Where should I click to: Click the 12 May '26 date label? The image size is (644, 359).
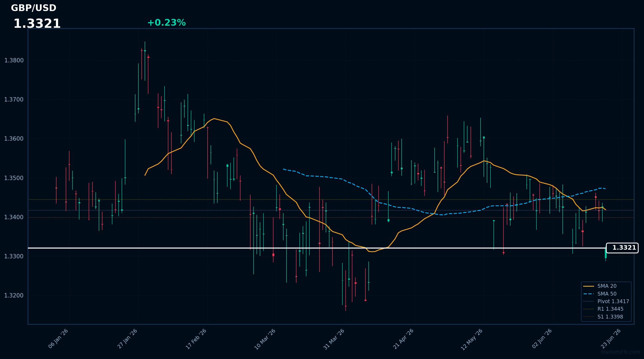tap(472, 340)
